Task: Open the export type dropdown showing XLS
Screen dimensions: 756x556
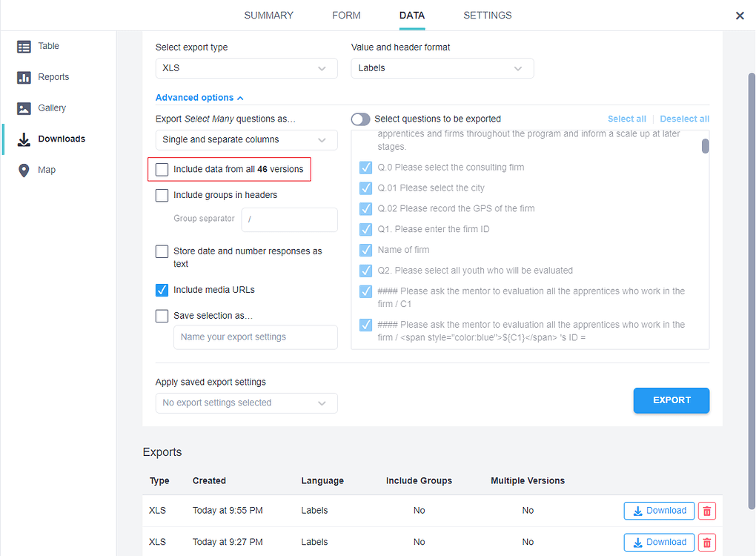Action: [246, 68]
